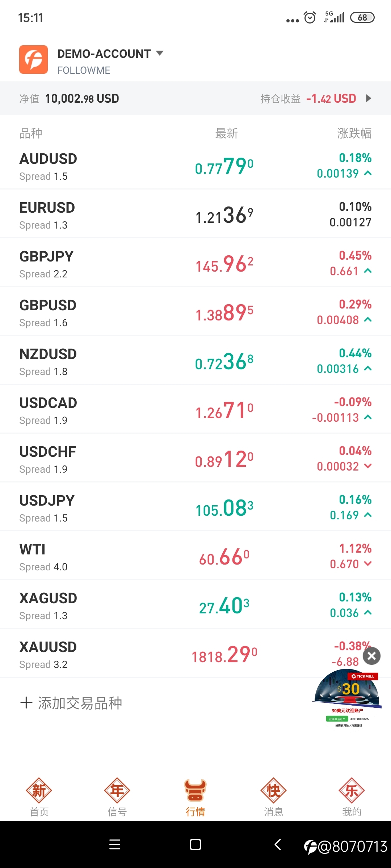Screen dimensions: 391x868
Task: Add a trading symbol (添加交易品种)
Action: tap(71, 703)
